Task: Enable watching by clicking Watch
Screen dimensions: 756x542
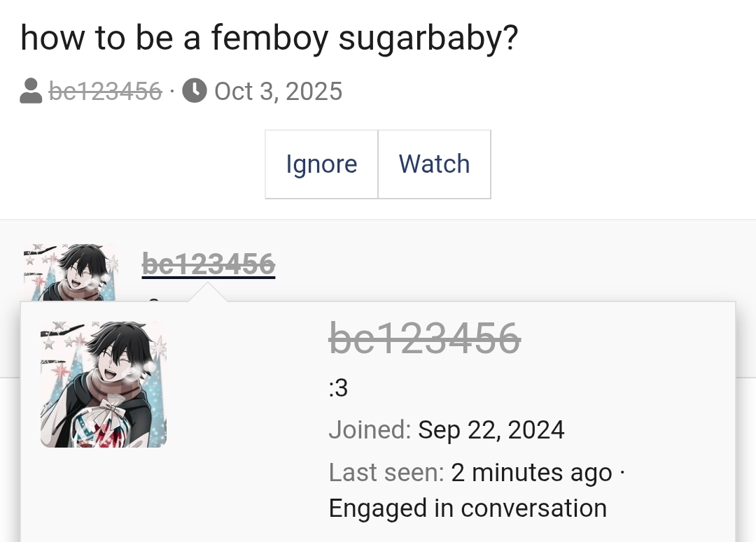Action: point(434,164)
